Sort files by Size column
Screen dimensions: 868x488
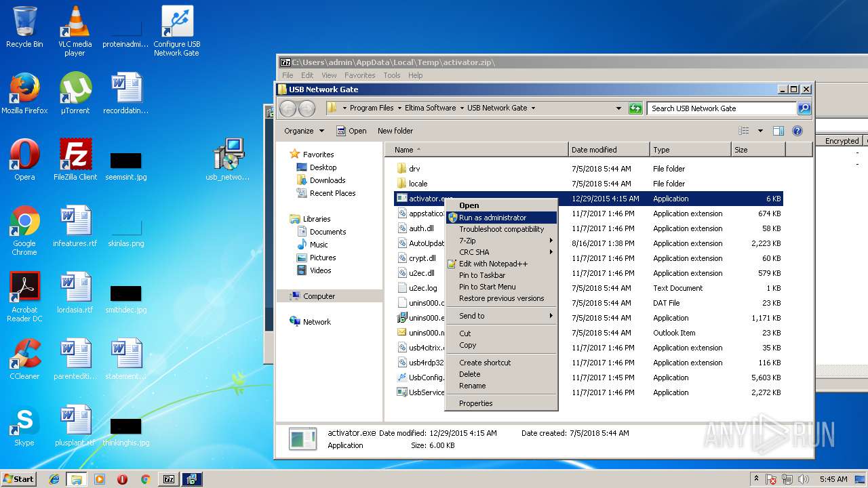pyautogui.click(x=758, y=150)
